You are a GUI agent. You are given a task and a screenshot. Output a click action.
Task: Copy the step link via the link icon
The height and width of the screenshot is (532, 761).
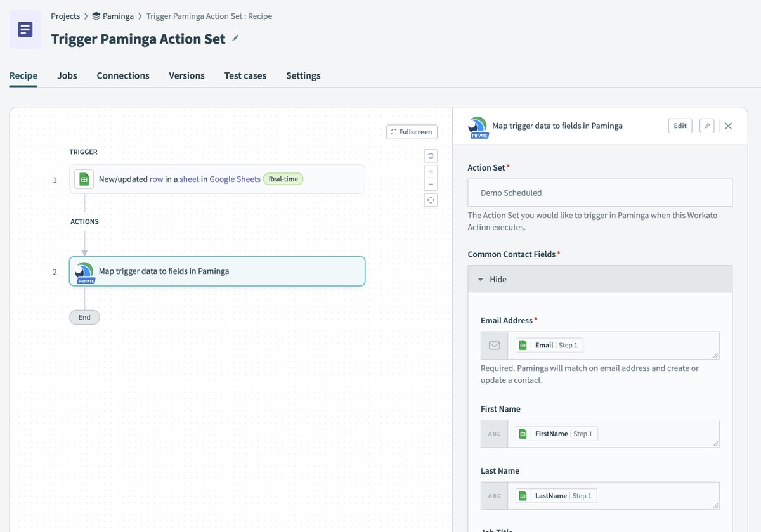pyautogui.click(x=707, y=126)
